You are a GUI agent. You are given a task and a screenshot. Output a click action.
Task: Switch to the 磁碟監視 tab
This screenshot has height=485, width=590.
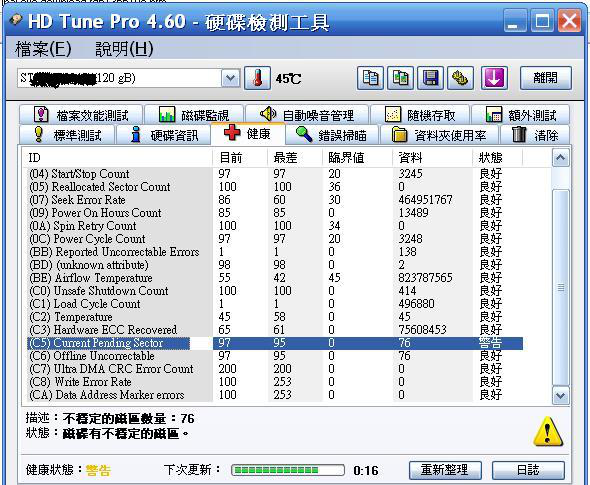pyautogui.click(x=194, y=115)
